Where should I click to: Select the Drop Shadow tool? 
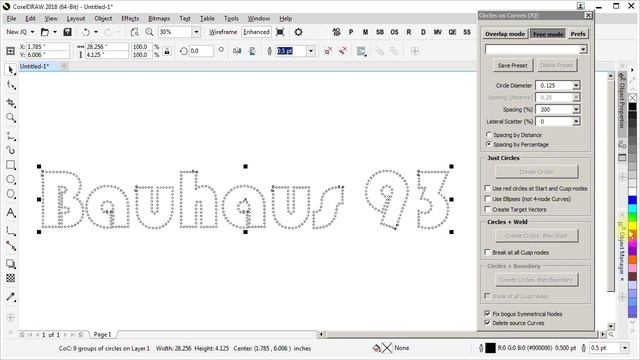point(11,264)
